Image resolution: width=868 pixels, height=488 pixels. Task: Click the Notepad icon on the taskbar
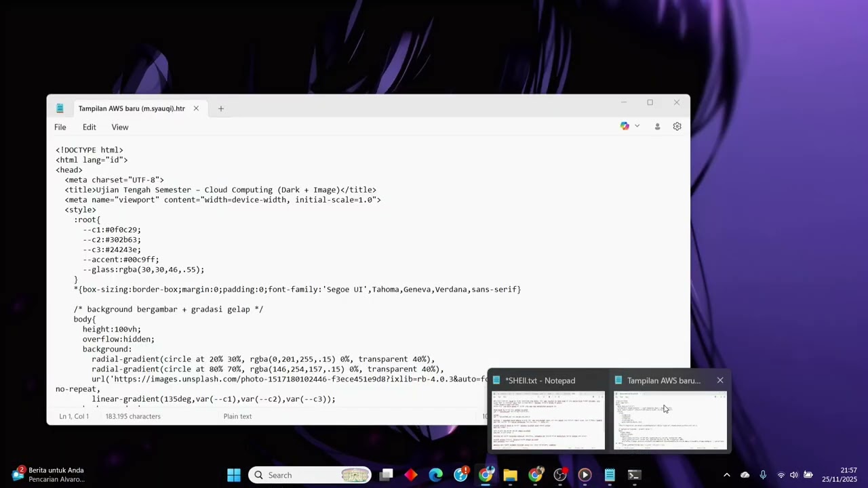pyautogui.click(x=610, y=475)
